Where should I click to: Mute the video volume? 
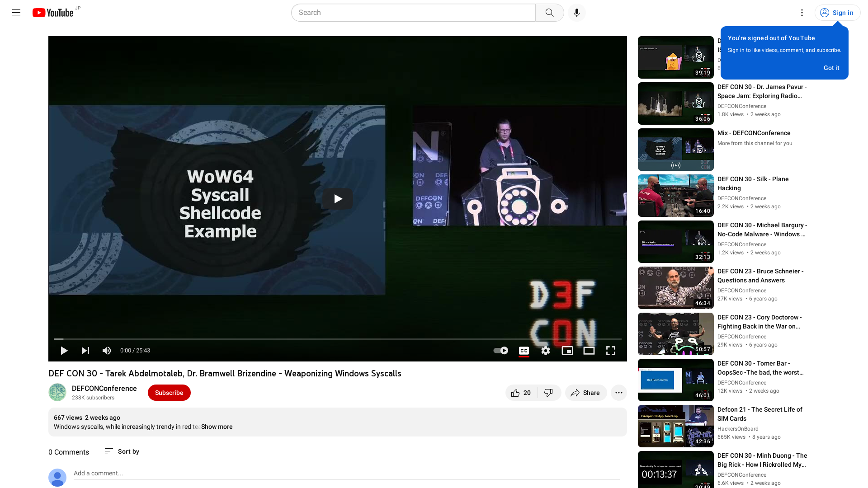click(106, 351)
